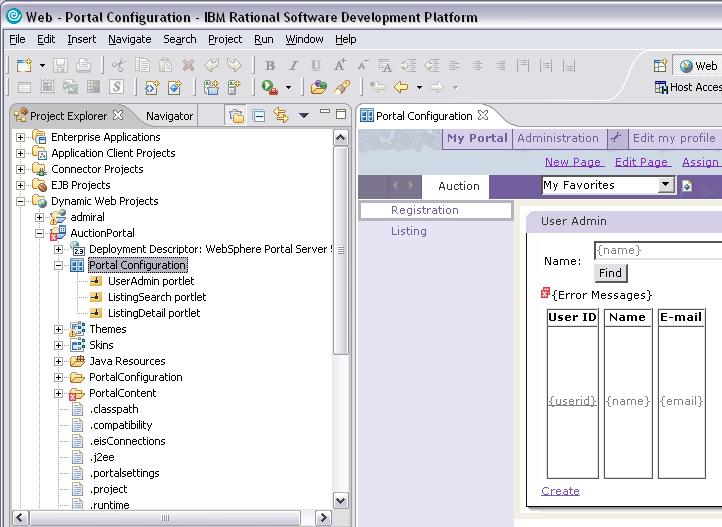The image size is (722, 527).
Task: Open Project Explorer view menu triangle
Action: [x=303, y=116]
